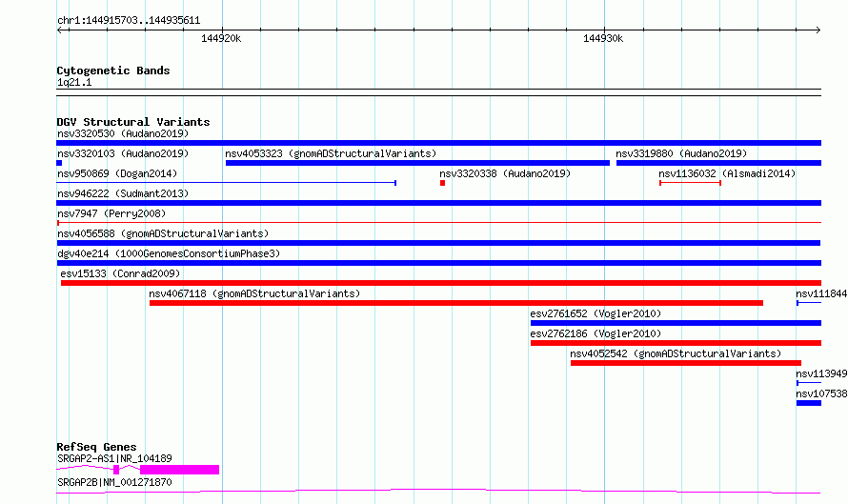Select the small nsv3320103 blue block
Image resolution: width=848 pixels, height=504 pixels.
(59, 163)
